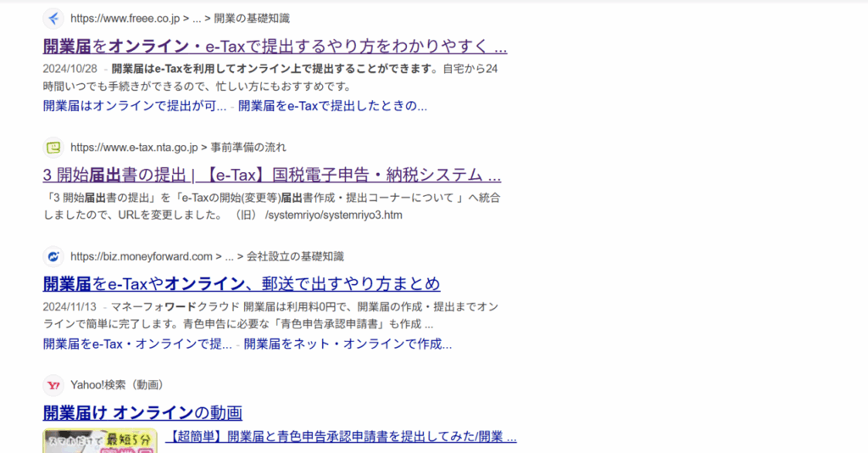Click sublink 開業届はオンラインで提出が可...
Image resolution: width=868 pixels, height=453 pixels.
pyautogui.click(x=135, y=106)
